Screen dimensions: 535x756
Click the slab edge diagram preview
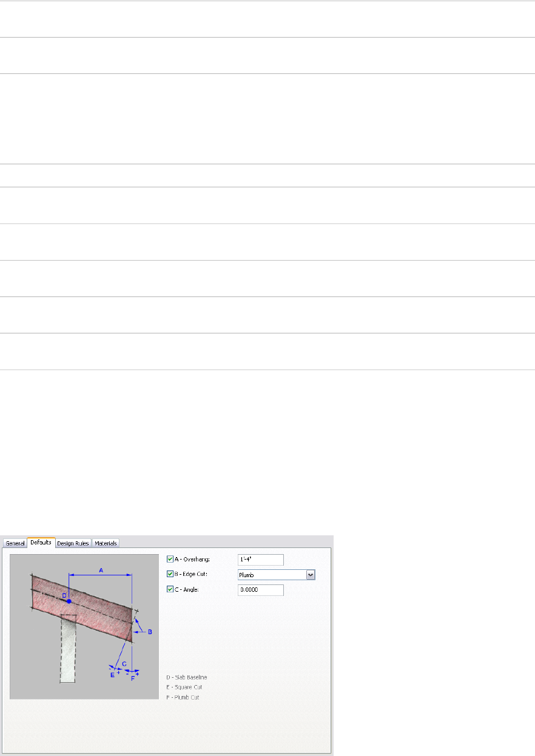click(x=84, y=626)
